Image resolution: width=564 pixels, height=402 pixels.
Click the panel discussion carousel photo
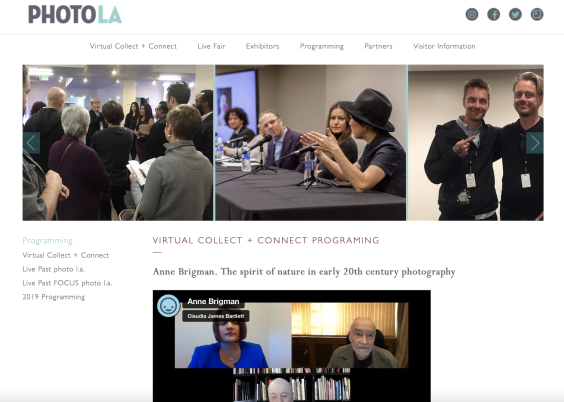tap(311, 143)
